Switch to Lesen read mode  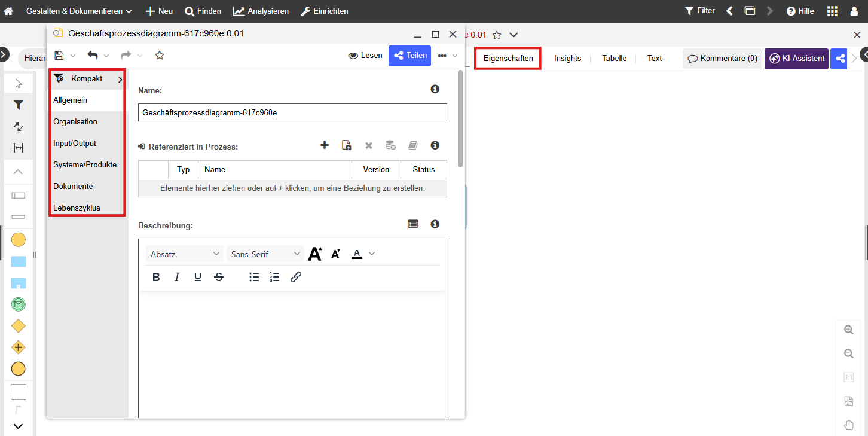pyautogui.click(x=365, y=56)
